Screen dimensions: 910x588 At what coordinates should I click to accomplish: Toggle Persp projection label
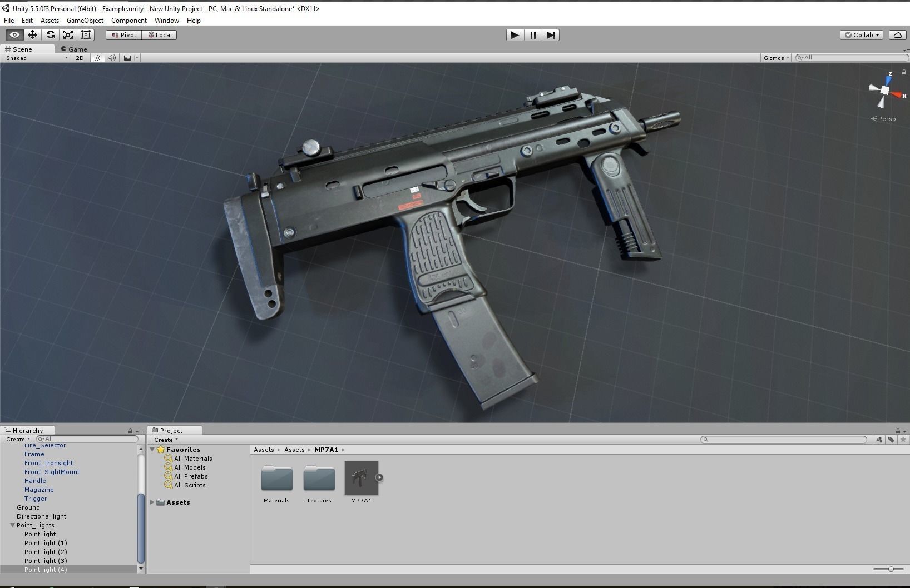click(883, 119)
